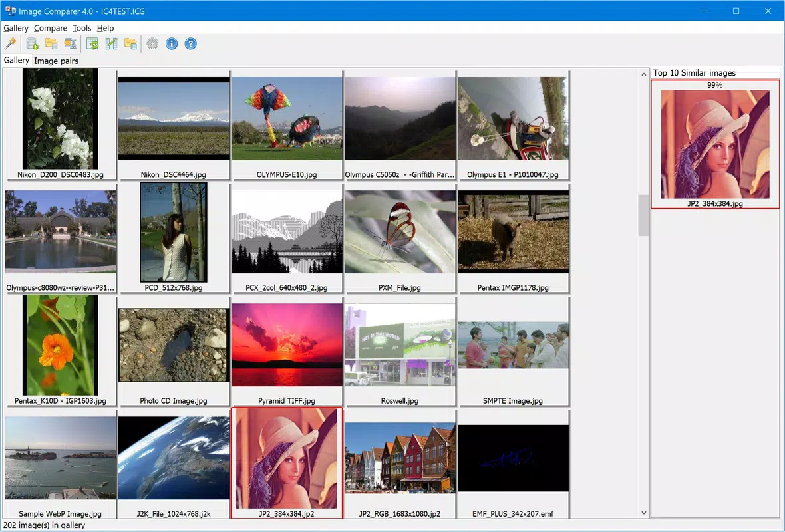Select PCX_2col_640x480_2.jpg thumbnail

tap(287, 231)
